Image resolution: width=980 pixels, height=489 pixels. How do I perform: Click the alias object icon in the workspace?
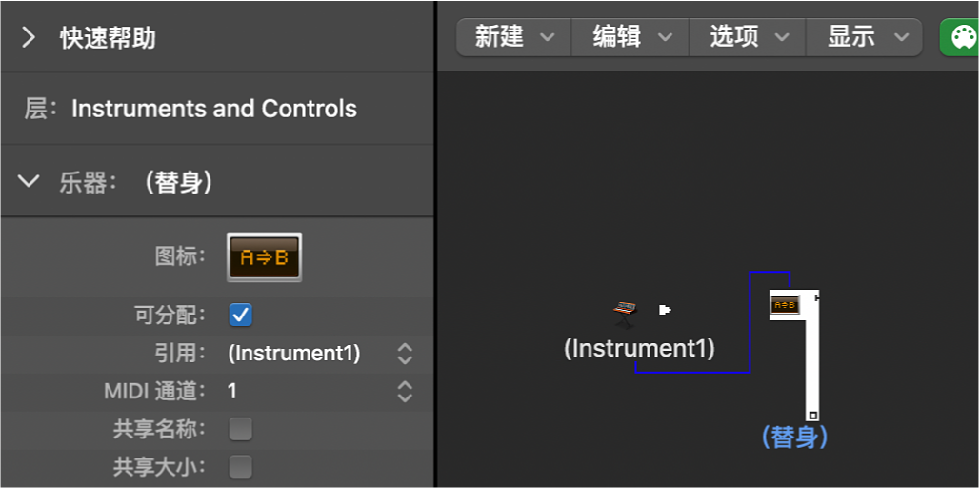785,305
